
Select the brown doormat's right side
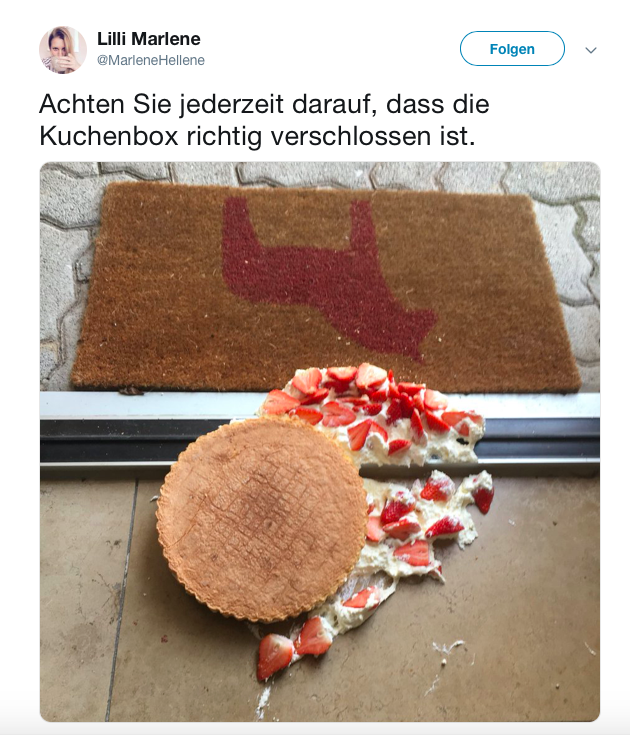[506, 291]
